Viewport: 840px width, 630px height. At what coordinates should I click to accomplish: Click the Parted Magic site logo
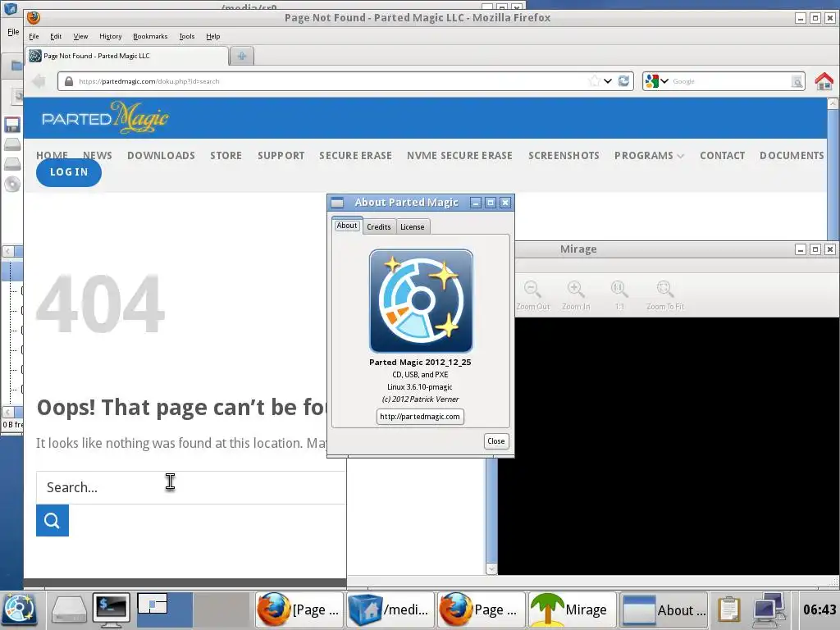105,117
